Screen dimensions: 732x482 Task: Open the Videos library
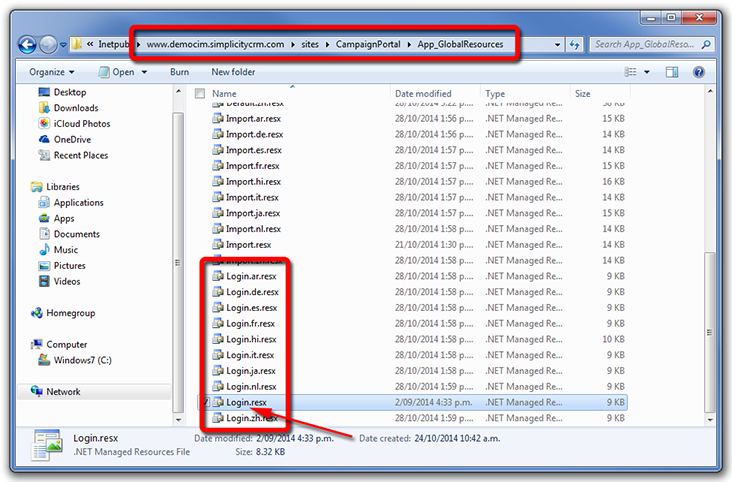(x=60, y=282)
